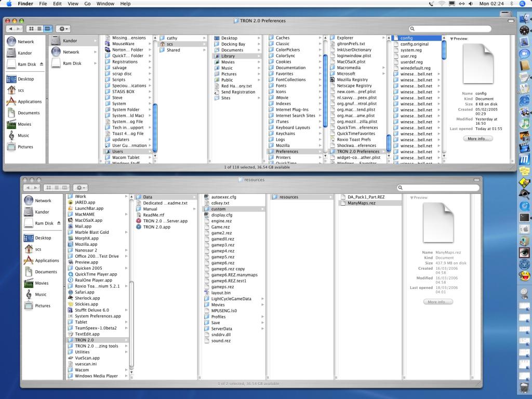Viewport: 532px width, 399px height.
Task: Collapse the Preview triangle for config file
Action: (x=451, y=39)
